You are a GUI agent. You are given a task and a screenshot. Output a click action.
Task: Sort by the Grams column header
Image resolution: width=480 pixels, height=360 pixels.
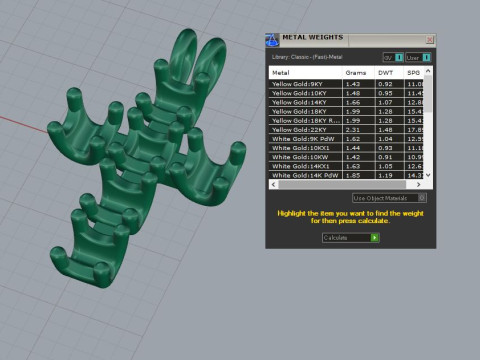pos(358,73)
